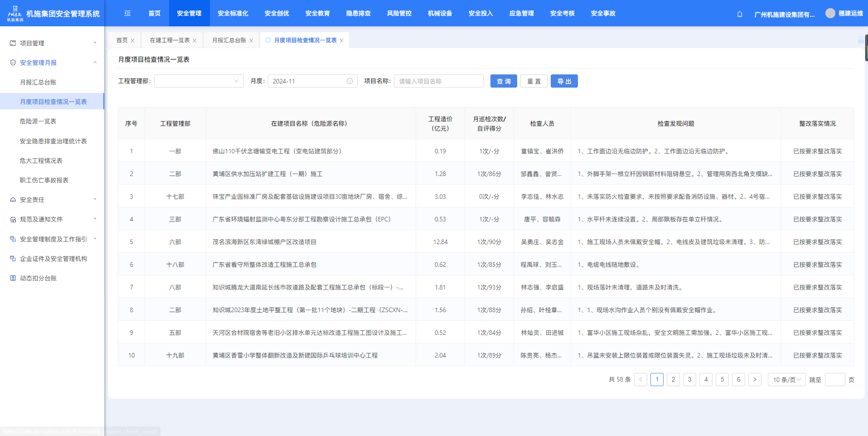The height and width of the screenshot is (436, 868).
Task: Switch to the 首页 page tab
Action: tap(122, 40)
